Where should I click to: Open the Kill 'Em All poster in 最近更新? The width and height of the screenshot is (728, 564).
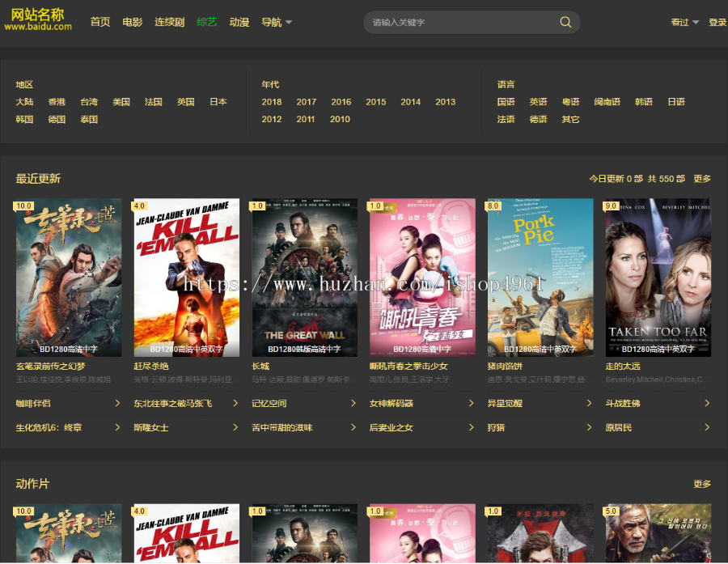click(x=187, y=278)
